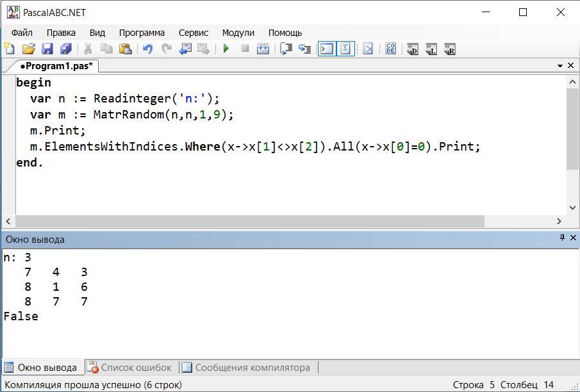The height and width of the screenshot is (392, 580).
Task: Close the output window panel
Action: [573, 238]
